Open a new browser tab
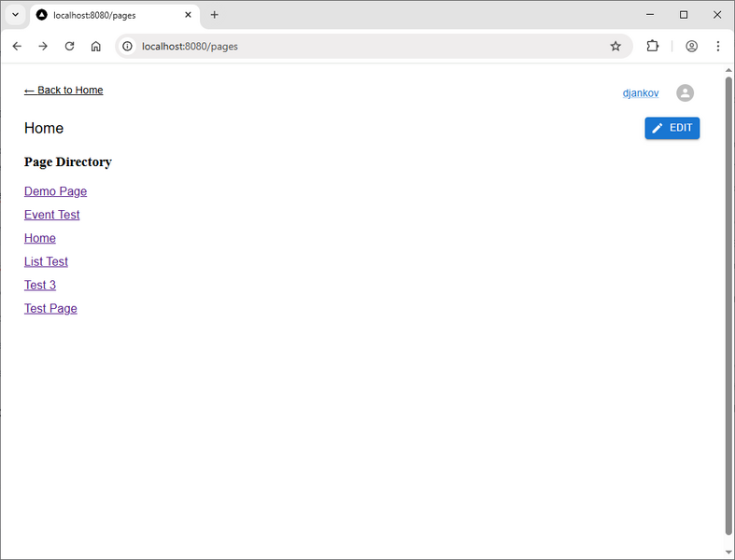The height and width of the screenshot is (560, 735). coord(215,15)
